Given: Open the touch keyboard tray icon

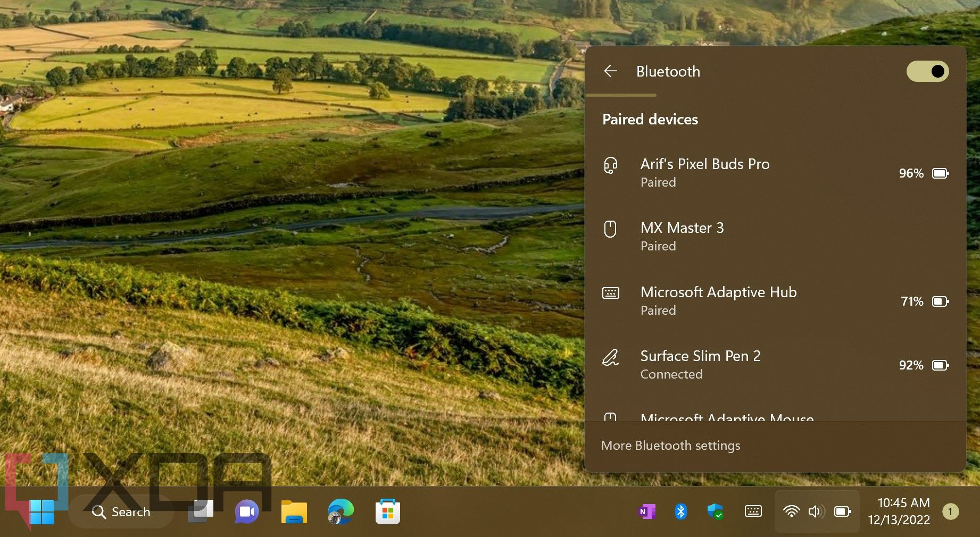Looking at the screenshot, I should (753, 511).
